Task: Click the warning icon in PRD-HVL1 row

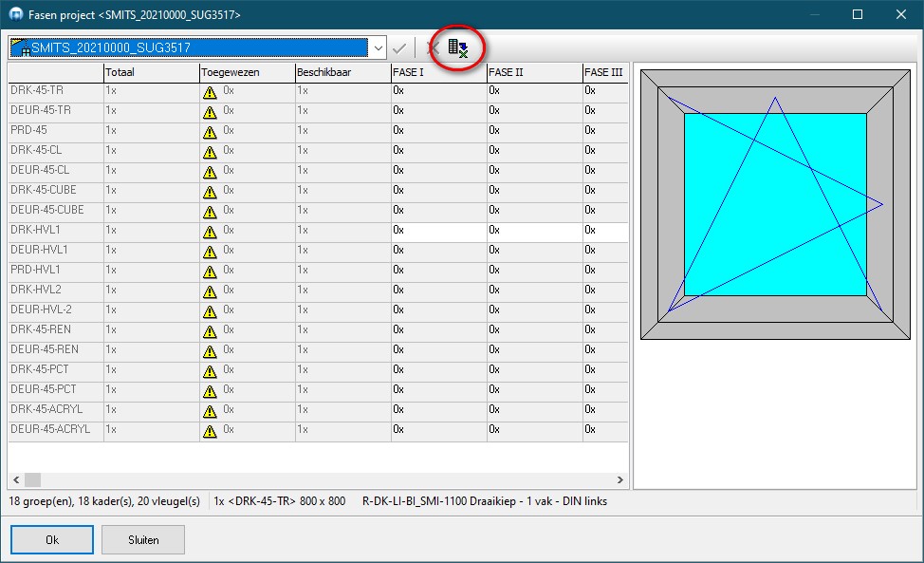Action: pos(210,272)
